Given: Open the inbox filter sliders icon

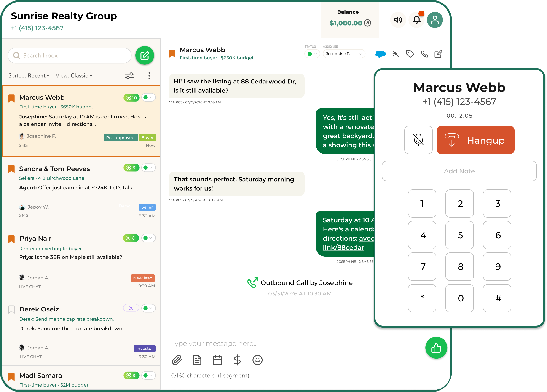Looking at the screenshot, I should coord(129,76).
